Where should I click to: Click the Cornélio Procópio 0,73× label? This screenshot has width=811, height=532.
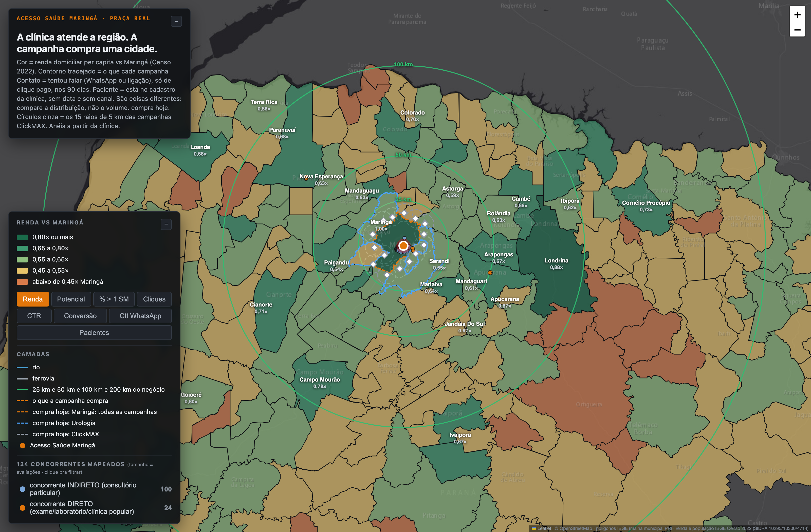tap(646, 206)
